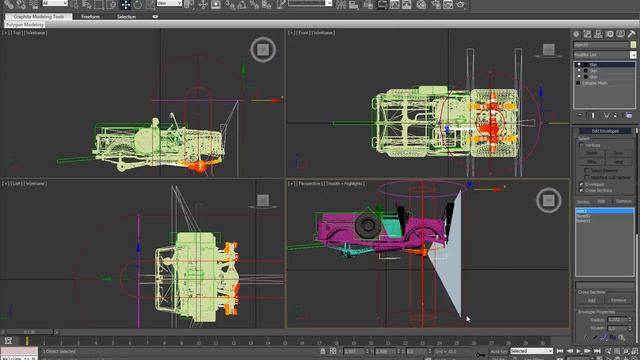Click the Angle Snap toggle icon
Screen dimensions: 640x360
click(x=242, y=5)
